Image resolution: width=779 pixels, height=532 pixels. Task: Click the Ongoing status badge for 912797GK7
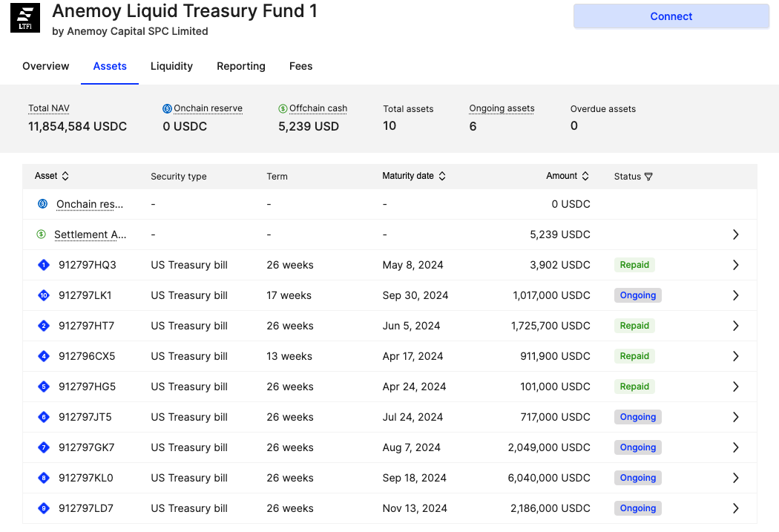pyautogui.click(x=637, y=447)
